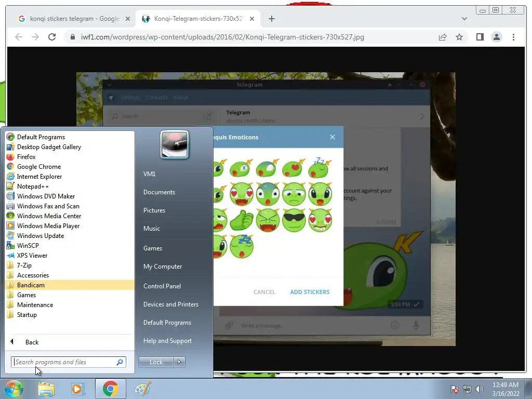Click the Windows Start orb
Image resolution: width=532 pixels, height=399 pixels.
tap(14, 389)
